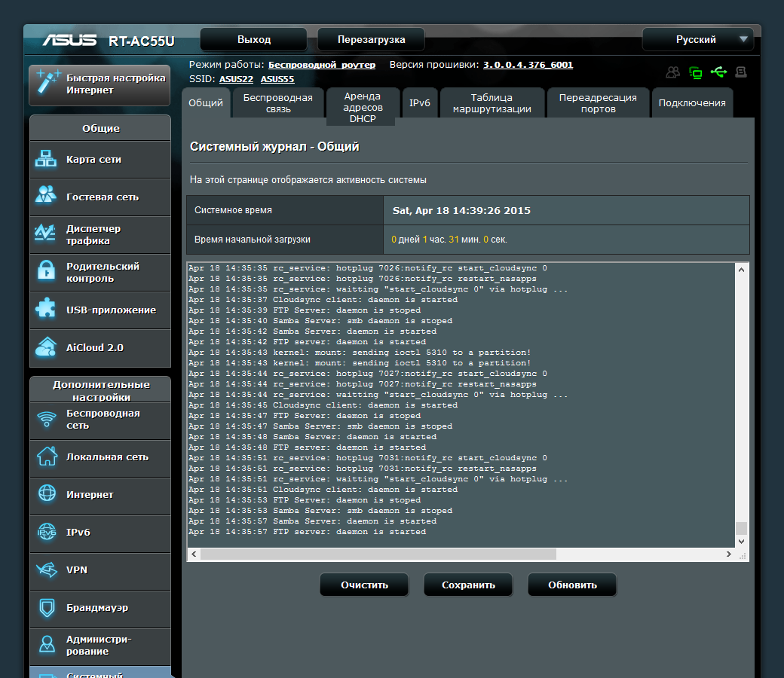
Task: Click the Reboot (Перезагрузка) button
Action: click(371, 40)
